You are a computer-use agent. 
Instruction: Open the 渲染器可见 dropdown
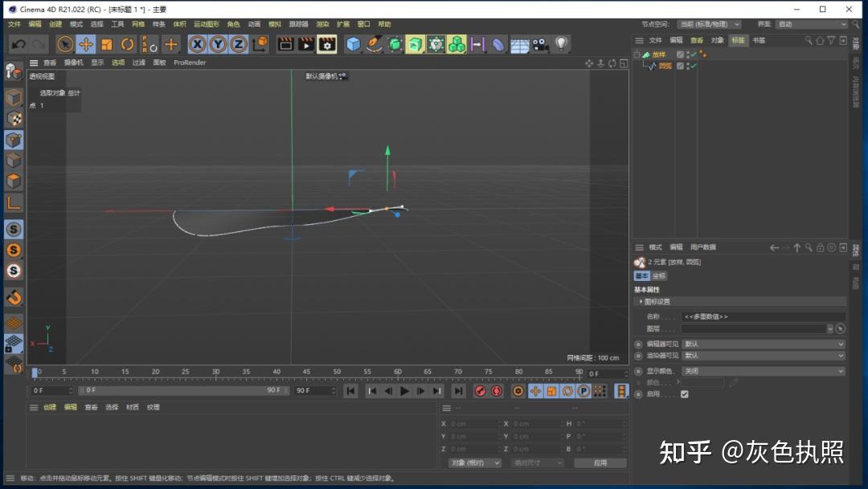pos(763,356)
